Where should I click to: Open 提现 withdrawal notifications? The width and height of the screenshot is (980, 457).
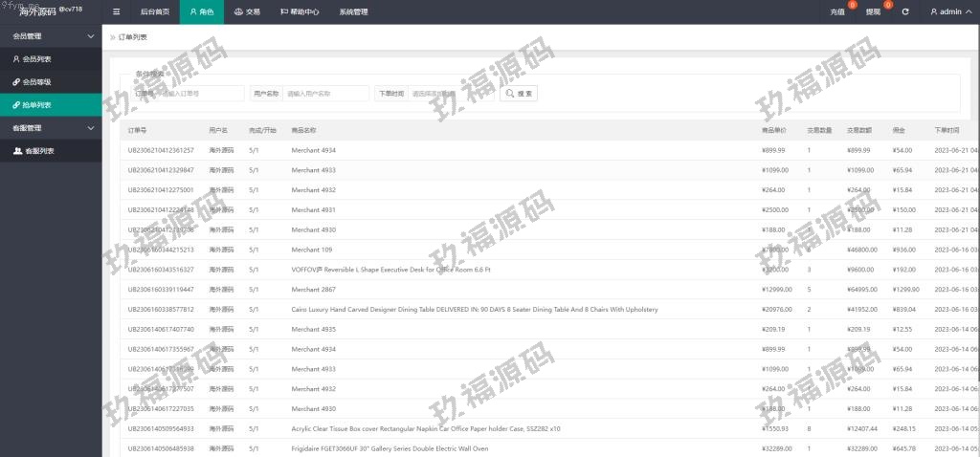(x=874, y=12)
